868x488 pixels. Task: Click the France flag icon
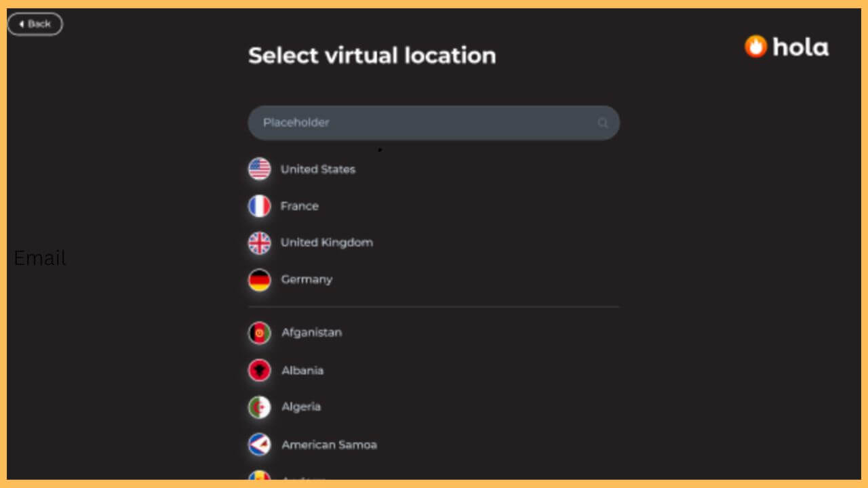259,205
